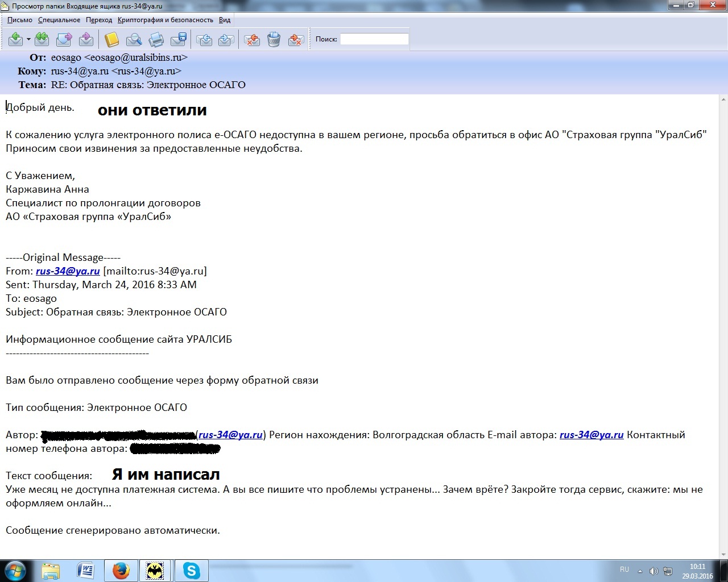Click the Redirect message toolbar icon
The image size is (728, 582).
point(86,39)
